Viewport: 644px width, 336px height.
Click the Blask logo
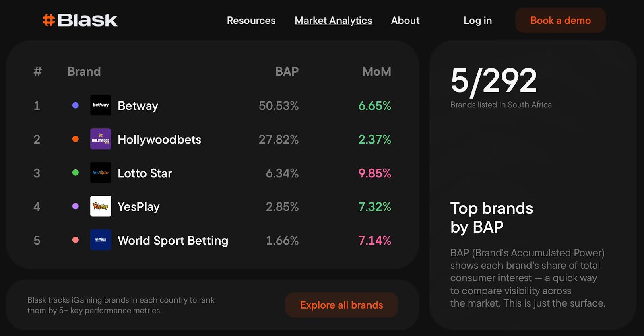point(80,20)
